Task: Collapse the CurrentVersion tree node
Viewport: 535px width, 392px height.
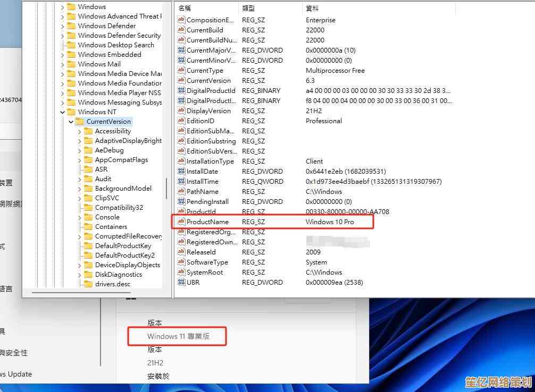Action: click(71, 122)
